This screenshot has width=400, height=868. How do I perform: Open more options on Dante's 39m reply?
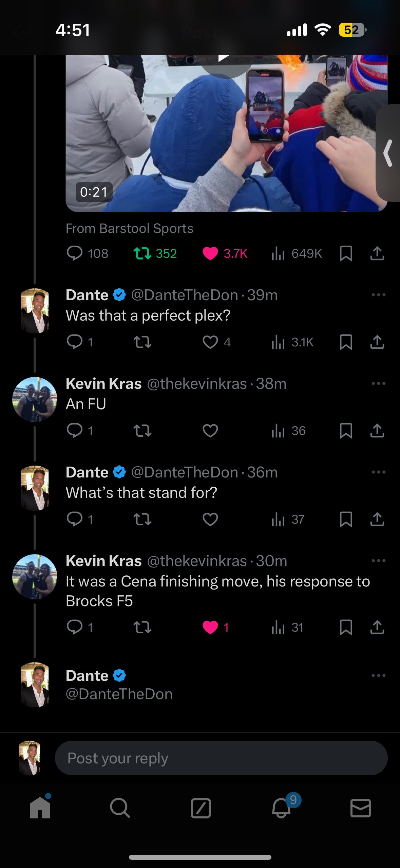click(378, 295)
